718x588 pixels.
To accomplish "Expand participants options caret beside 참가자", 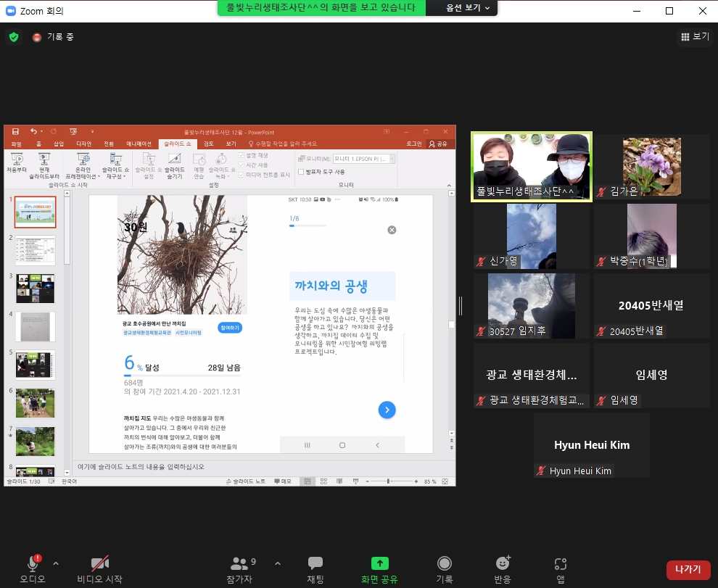I will [278, 563].
